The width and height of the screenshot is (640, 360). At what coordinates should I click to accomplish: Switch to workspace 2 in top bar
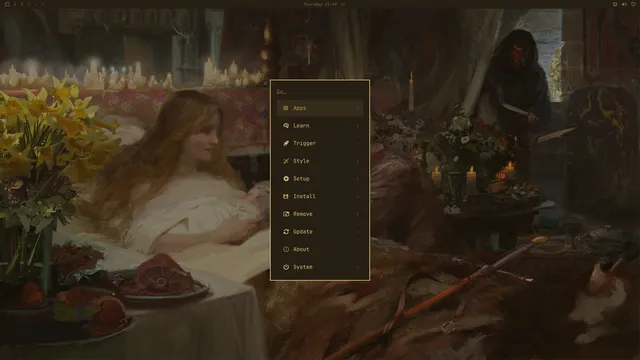[x=22, y=4]
